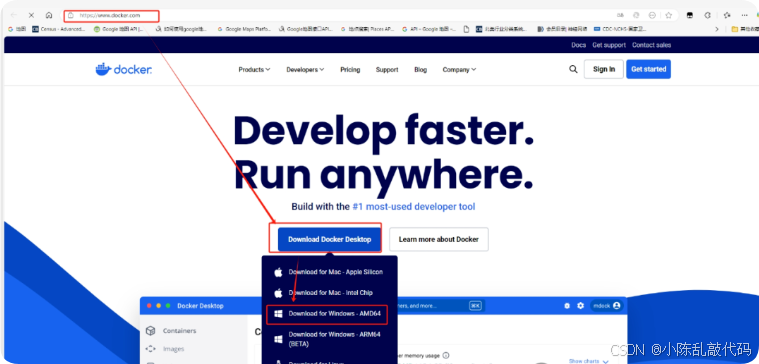This screenshot has height=364, width=759.
Task: Choose Download for Mac - Apple Silicon
Action: 330,272
